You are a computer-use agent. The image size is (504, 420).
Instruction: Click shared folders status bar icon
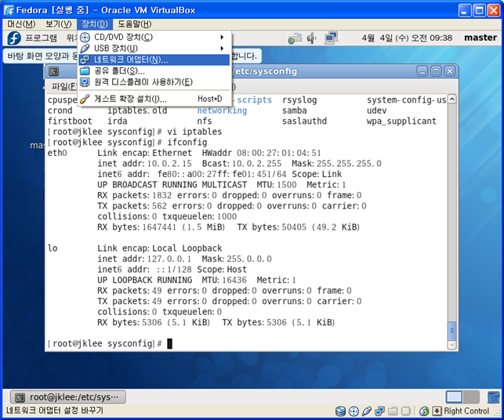tap(393, 411)
